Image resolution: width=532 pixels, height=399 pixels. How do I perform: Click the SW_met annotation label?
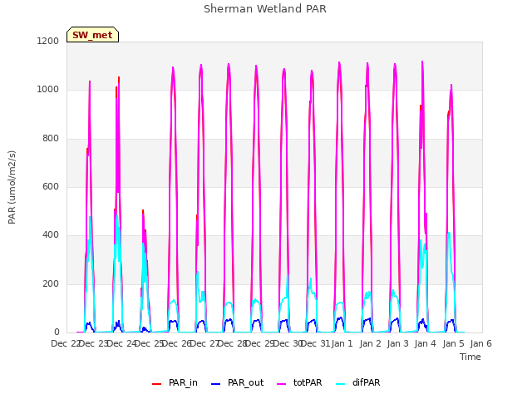92,35
